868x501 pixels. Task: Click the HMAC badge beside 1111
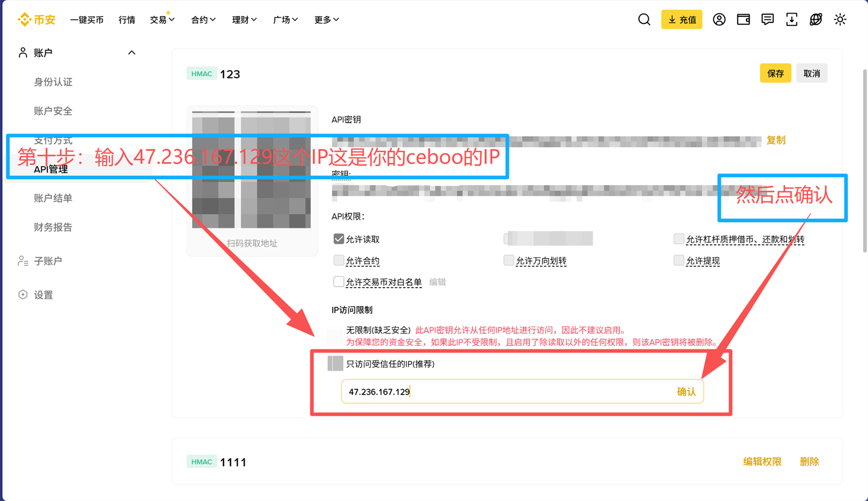pyautogui.click(x=202, y=462)
